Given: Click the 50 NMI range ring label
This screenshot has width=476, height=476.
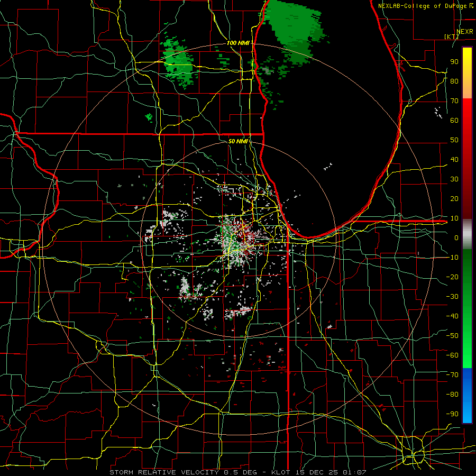Looking at the screenshot, I should coord(238,141).
